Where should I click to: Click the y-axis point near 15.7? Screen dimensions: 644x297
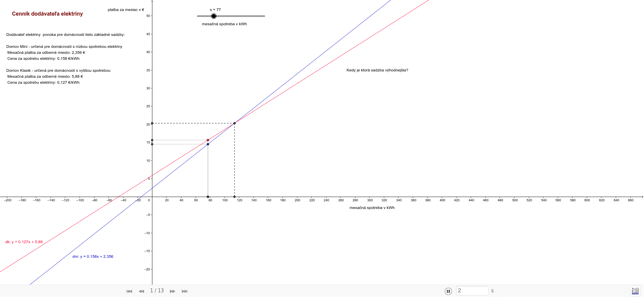152,140
